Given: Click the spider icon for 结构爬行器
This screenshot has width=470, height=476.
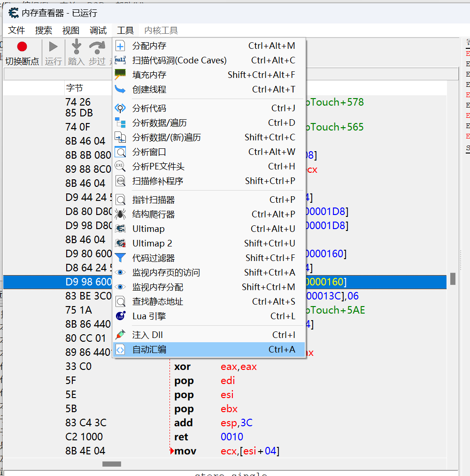Looking at the screenshot, I should (x=120, y=215).
